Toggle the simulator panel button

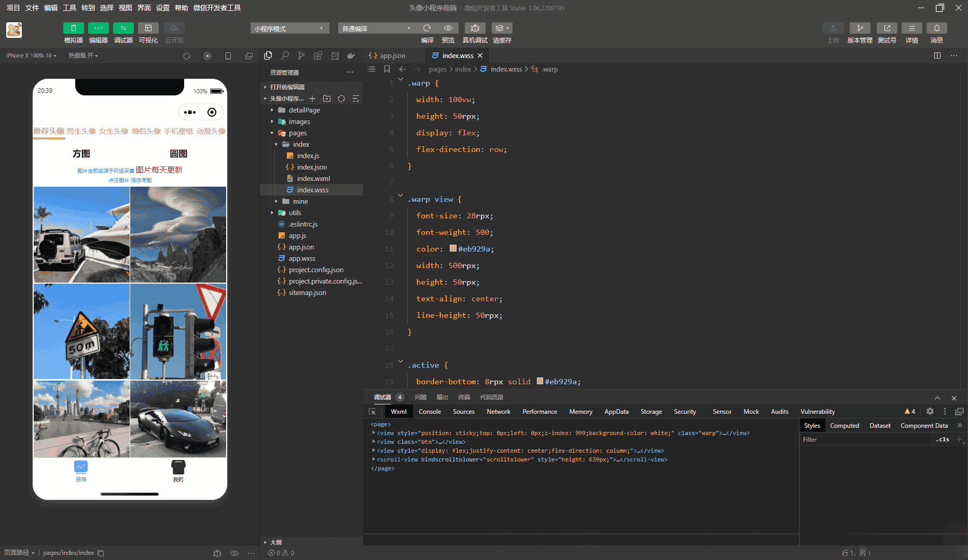tap(73, 29)
